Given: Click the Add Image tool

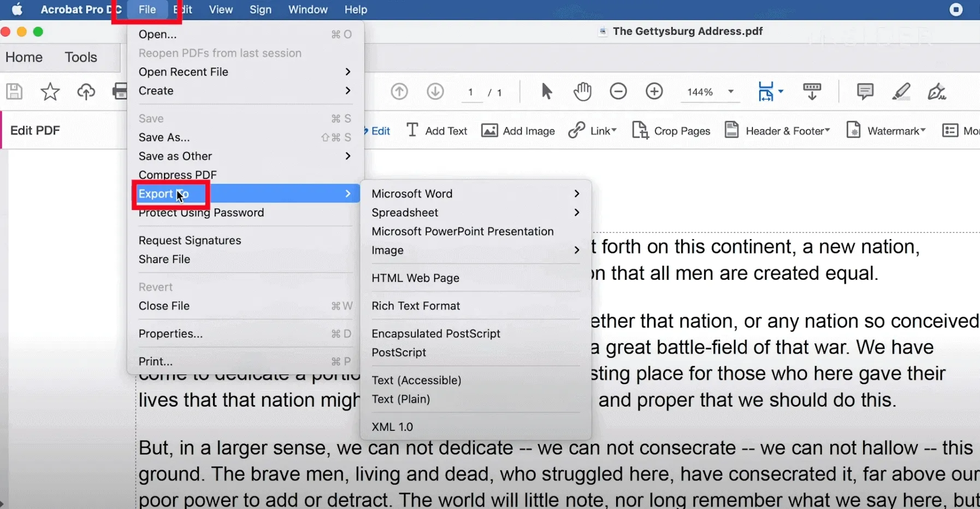Looking at the screenshot, I should click(x=518, y=131).
